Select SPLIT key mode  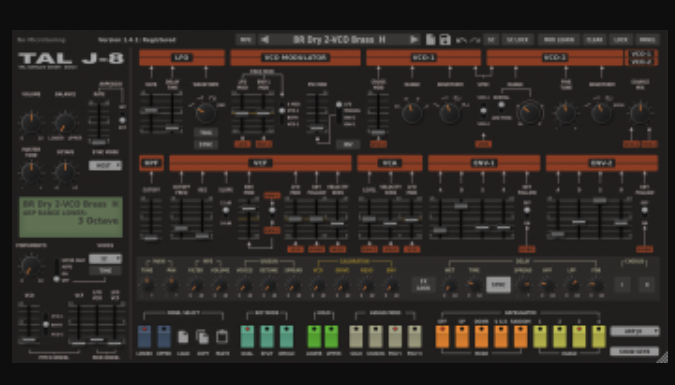click(x=267, y=336)
